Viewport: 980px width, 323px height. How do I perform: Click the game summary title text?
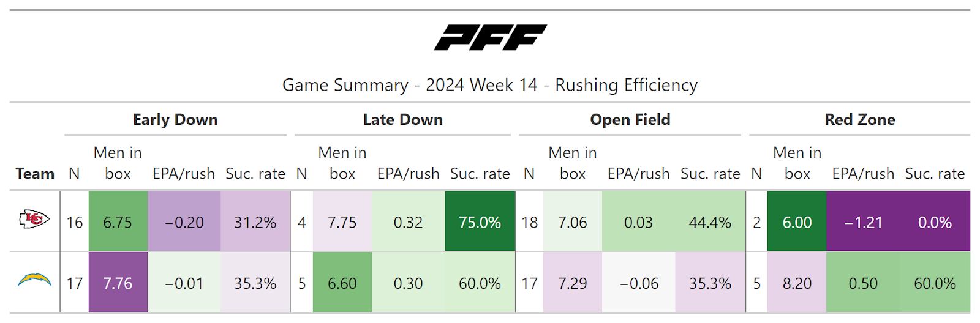pyautogui.click(x=490, y=85)
